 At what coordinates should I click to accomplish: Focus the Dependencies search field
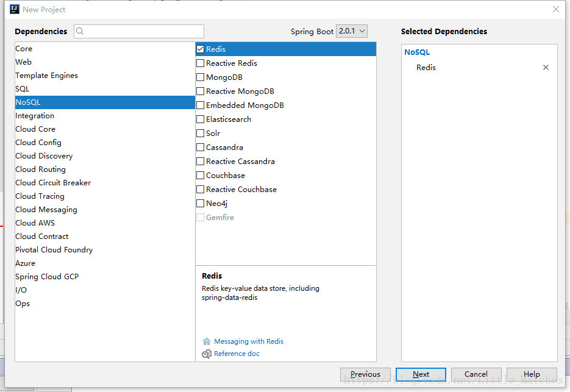click(139, 31)
